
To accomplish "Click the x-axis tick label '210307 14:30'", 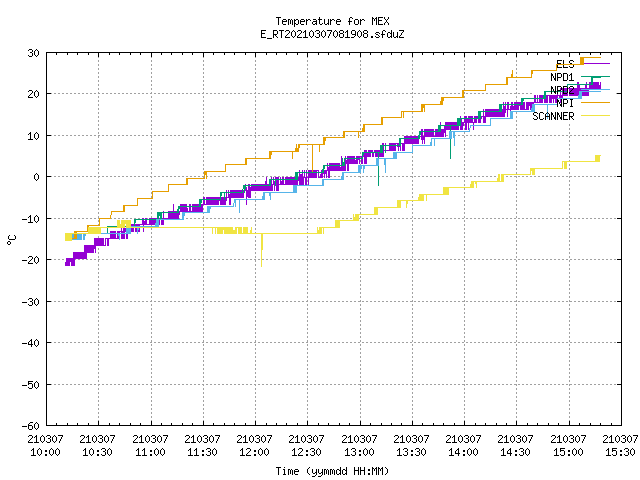I will click(x=516, y=445).
